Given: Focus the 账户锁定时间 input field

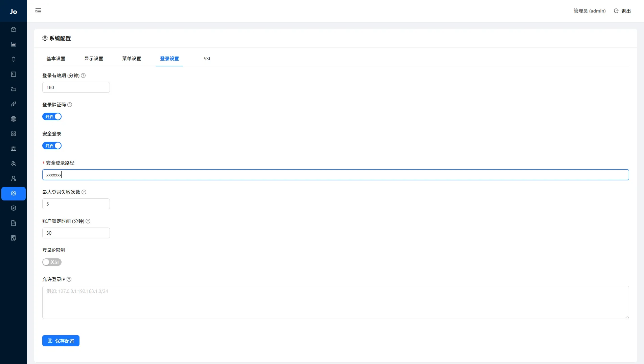Looking at the screenshot, I should [76, 233].
